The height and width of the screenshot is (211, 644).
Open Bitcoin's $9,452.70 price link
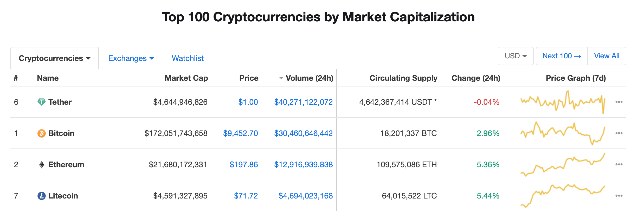tap(240, 133)
